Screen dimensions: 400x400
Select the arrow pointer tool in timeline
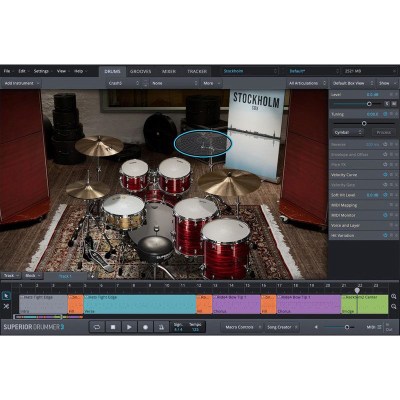pyautogui.click(x=6, y=296)
